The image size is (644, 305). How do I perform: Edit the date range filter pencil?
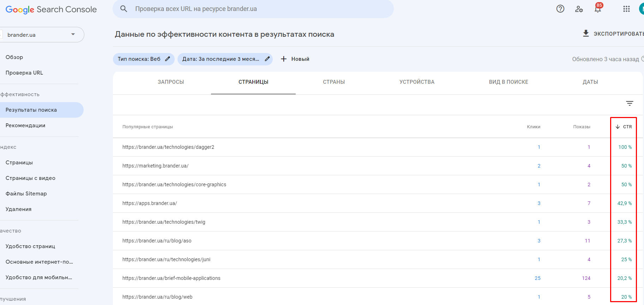click(x=267, y=59)
